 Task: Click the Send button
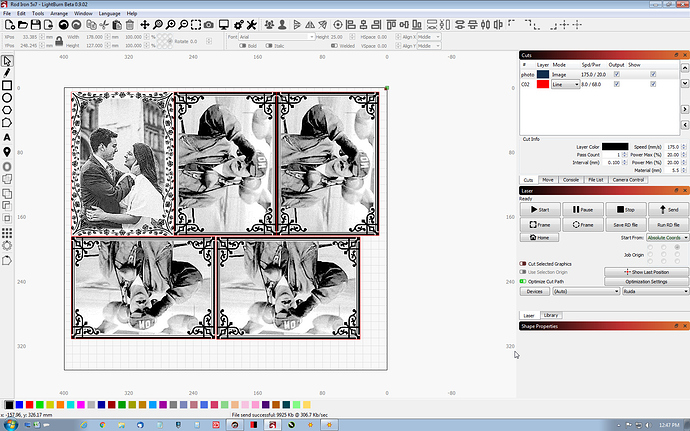point(668,210)
